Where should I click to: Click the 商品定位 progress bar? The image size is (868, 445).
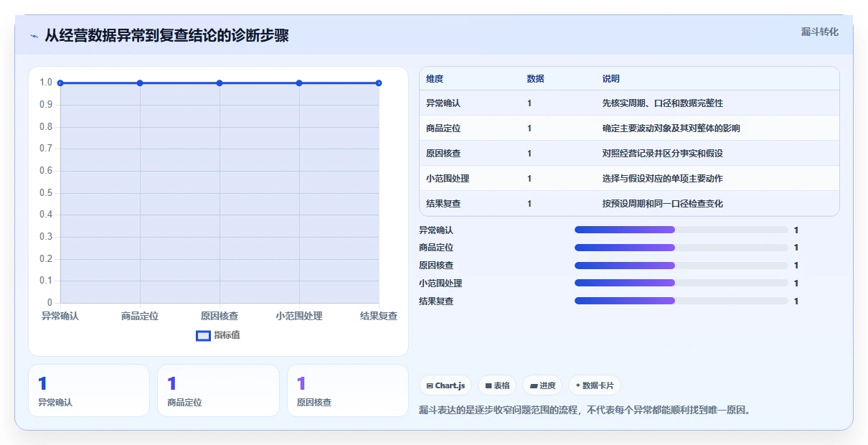tap(681, 248)
